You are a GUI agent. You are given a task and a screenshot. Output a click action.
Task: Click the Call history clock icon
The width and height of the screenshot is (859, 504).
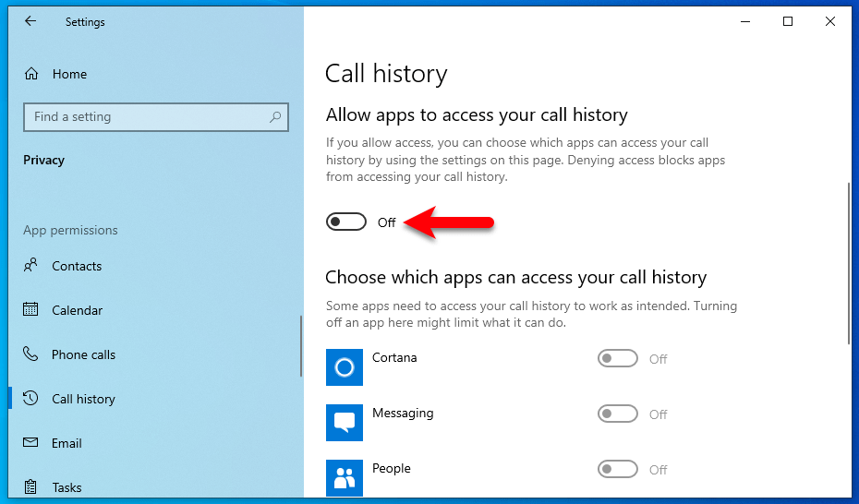30,398
